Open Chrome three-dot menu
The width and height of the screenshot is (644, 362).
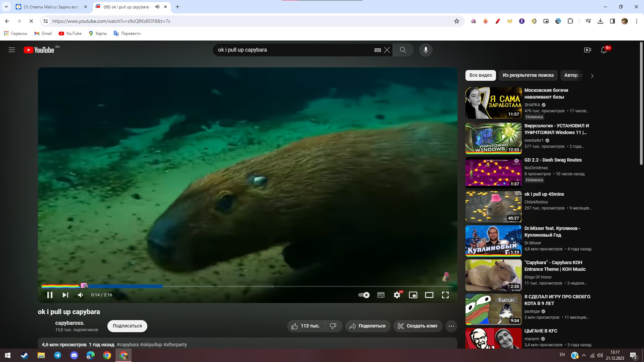[637, 21]
